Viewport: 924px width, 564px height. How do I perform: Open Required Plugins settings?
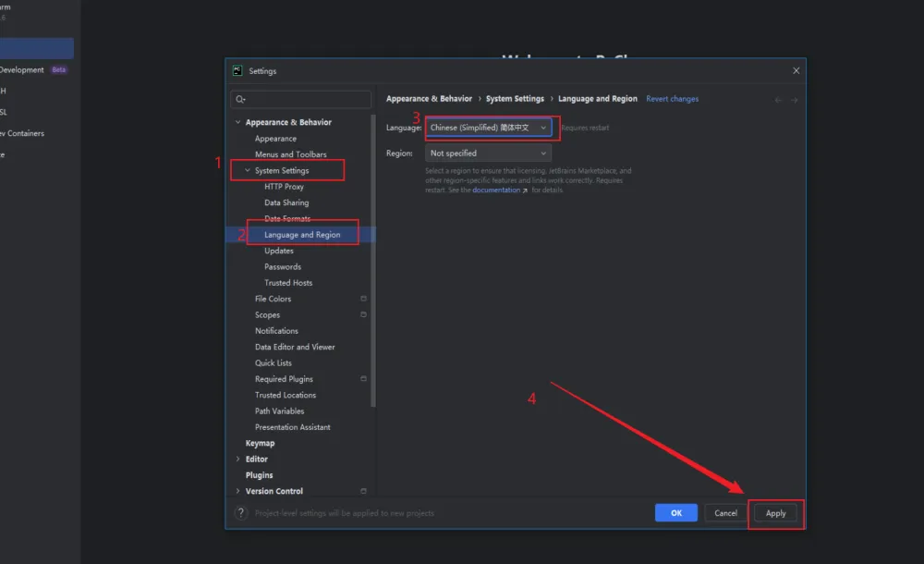[x=284, y=379]
